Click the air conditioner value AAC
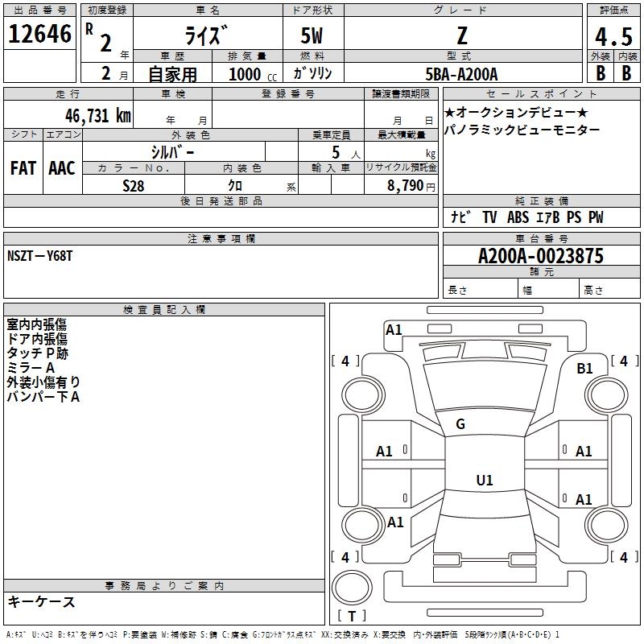Image resolution: width=644 pixels, height=644 pixels. coord(62,168)
